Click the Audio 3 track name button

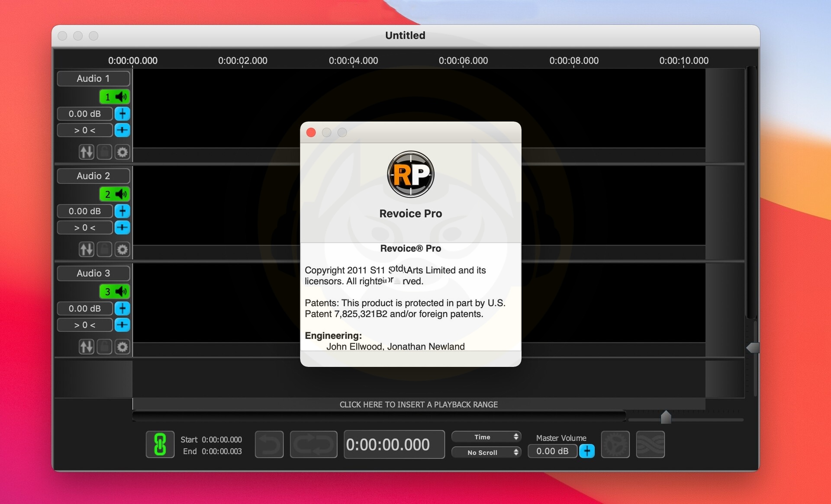pyautogui.click(x=93, y=273)
